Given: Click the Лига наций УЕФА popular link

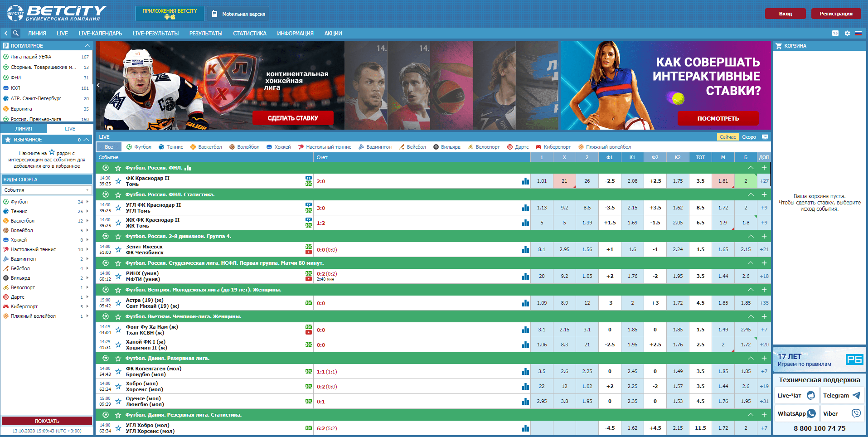Looking at the screenshot, I should pos(31,57).
